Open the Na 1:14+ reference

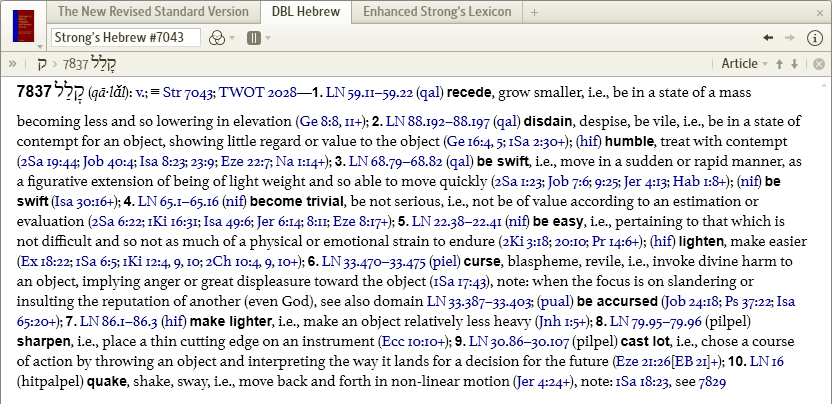[x=301, y=161]
